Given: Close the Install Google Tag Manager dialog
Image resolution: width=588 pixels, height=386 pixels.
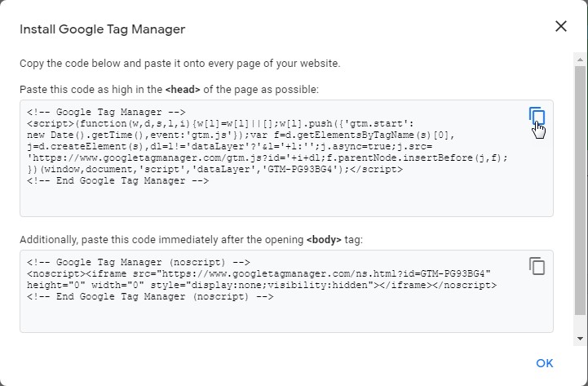Looking at the screenshot, I should coord(561,27).
